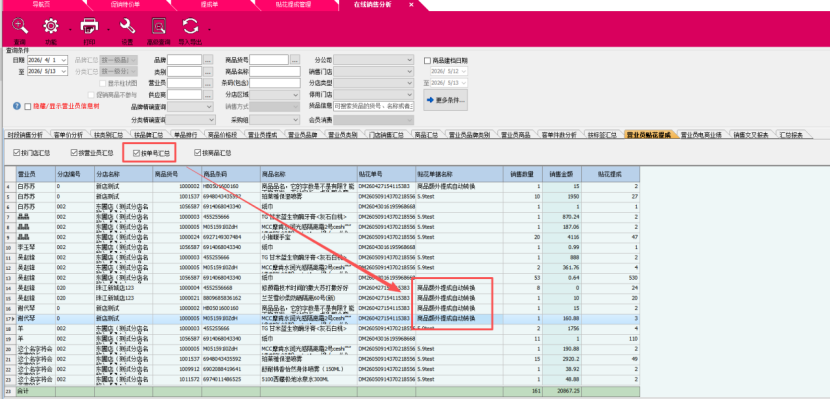Open the 日期 start date picker
The width and height of the screenshot is (830, 399).
pos(64,60)
